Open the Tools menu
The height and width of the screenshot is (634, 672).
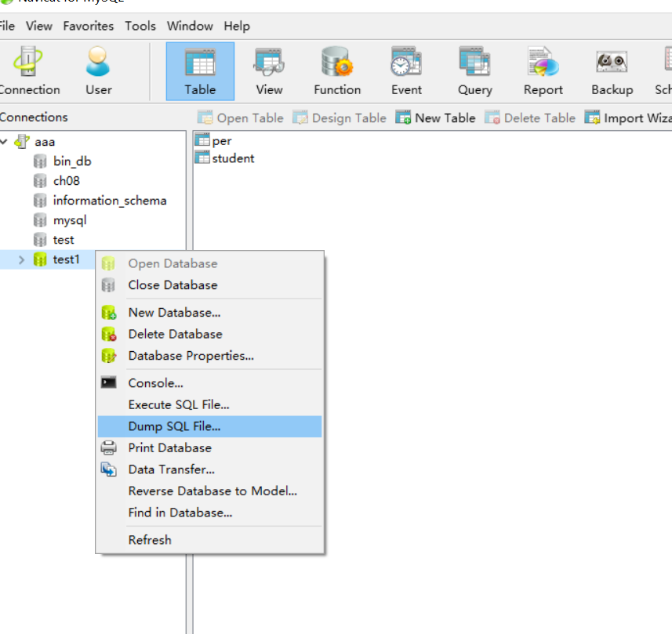point(140,26)
